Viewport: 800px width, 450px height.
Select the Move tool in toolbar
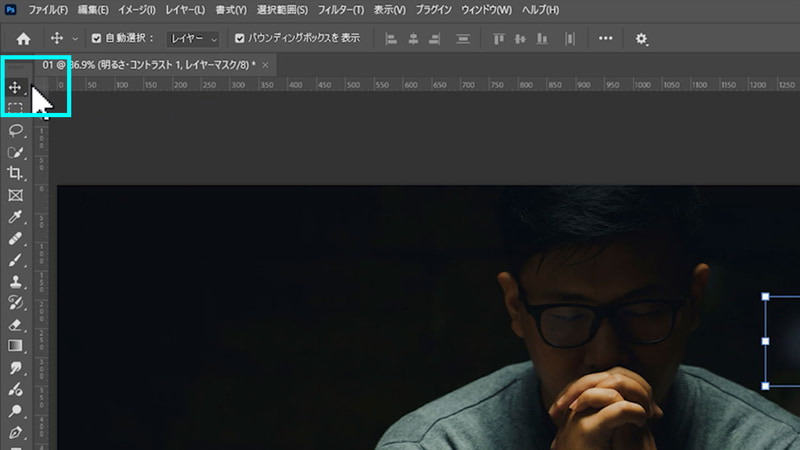coord(15,88)
